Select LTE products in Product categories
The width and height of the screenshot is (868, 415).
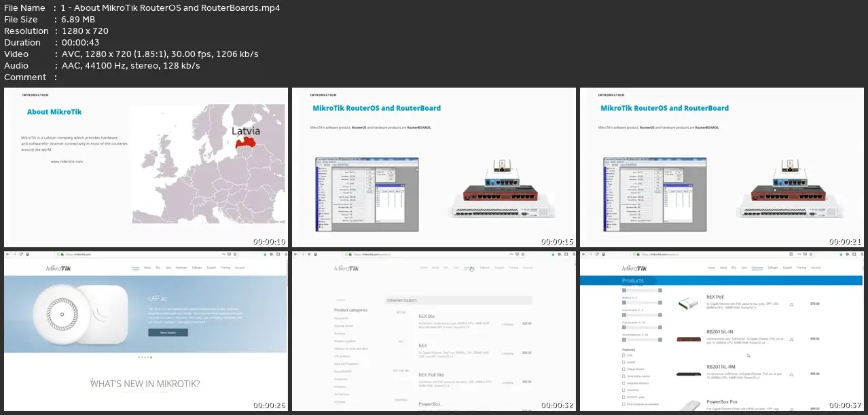tap(342, 356)
